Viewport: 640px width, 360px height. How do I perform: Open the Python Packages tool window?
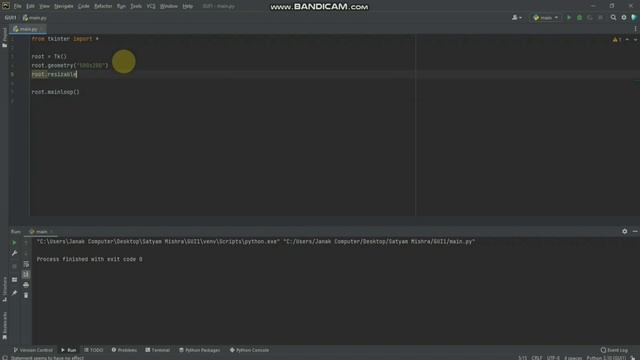pos(200,350)
